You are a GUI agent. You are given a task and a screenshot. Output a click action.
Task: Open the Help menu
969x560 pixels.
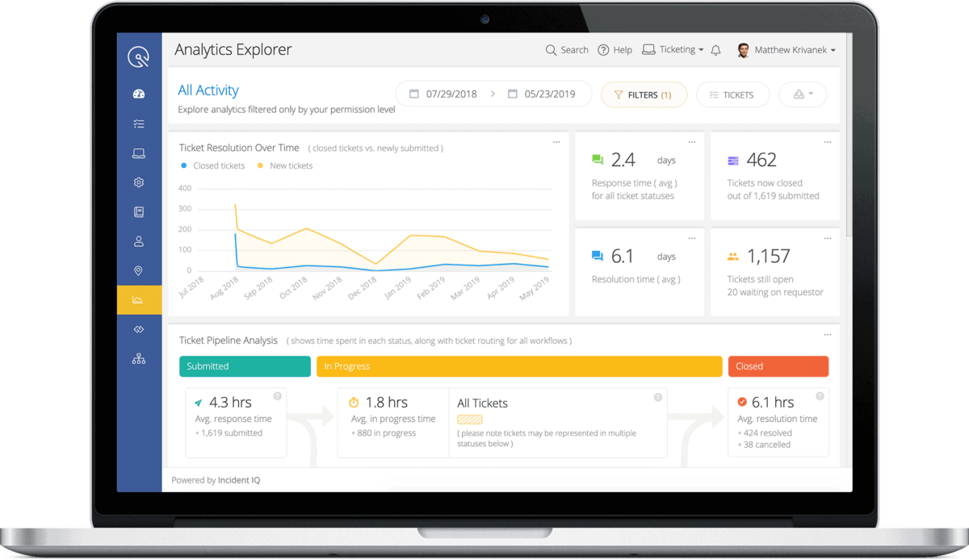[615, 49]
